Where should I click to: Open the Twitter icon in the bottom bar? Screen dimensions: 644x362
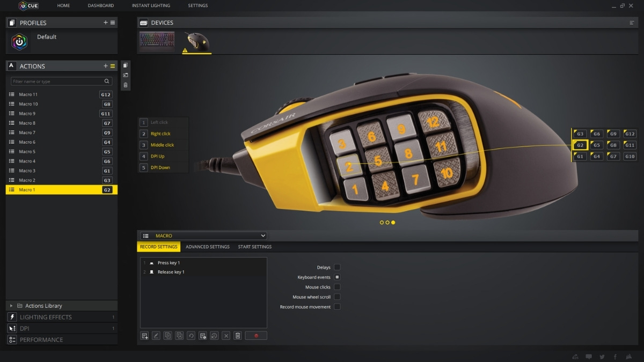tap(602, 357)
